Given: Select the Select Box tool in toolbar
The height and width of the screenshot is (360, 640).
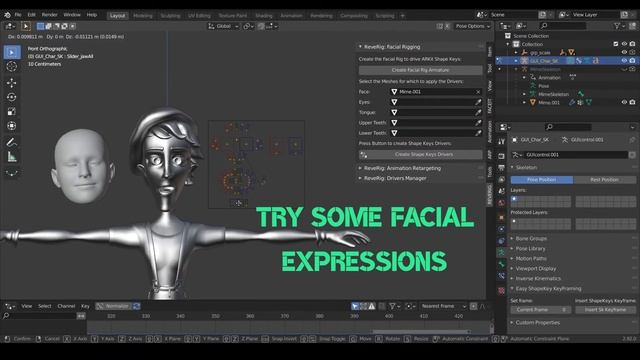Looking at the screenshot, I should [x=11, y=52].
